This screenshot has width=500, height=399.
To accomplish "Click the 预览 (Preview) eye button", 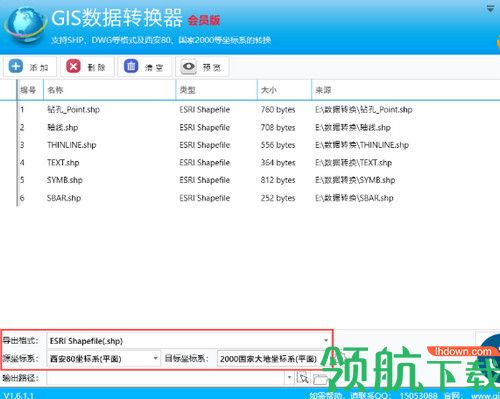I will (202, 67).
